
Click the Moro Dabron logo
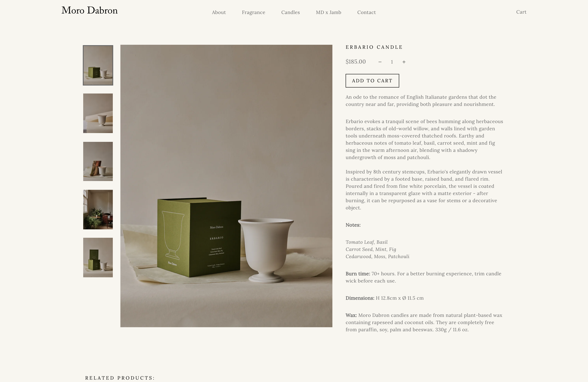[89, 11]
